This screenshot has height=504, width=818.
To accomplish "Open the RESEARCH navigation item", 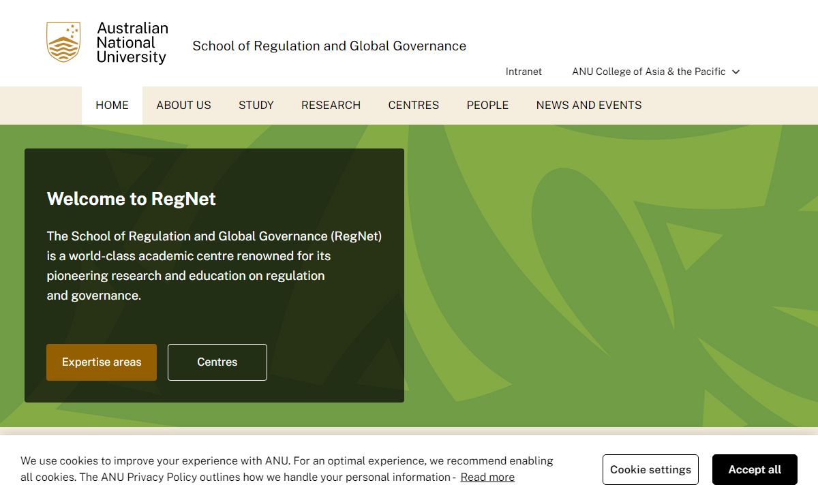I will (331, 106).
